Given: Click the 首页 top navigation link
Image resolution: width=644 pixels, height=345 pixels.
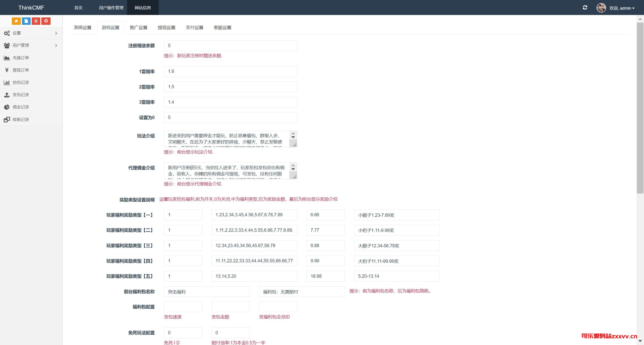Looking at the screenshot, I should [x=78, y=8].
